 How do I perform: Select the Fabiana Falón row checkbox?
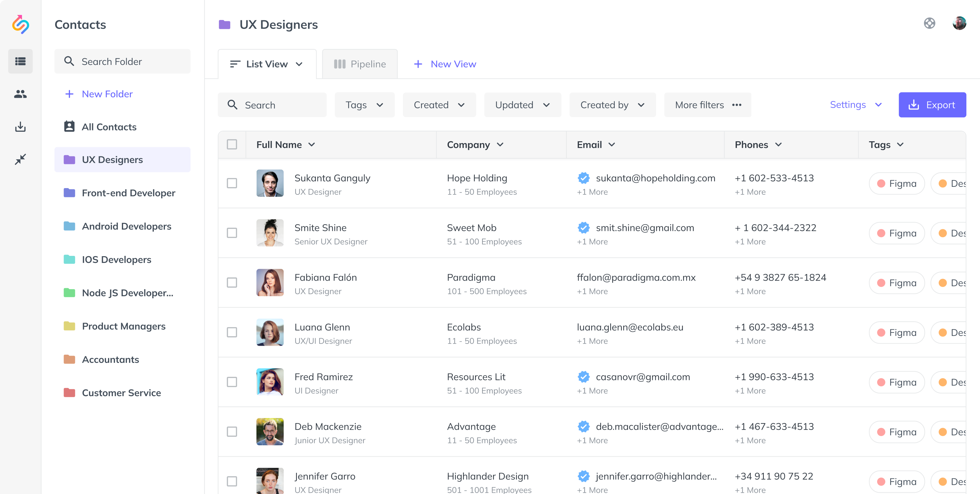coord(232,282)
